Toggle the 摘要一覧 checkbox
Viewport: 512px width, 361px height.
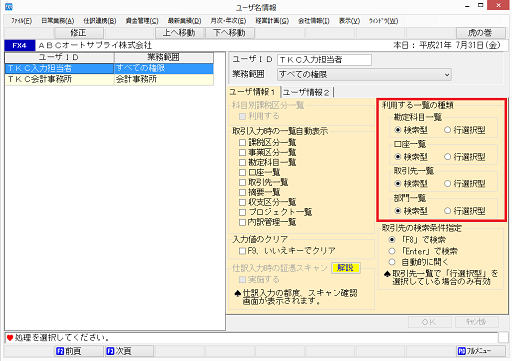click(242, 192)
